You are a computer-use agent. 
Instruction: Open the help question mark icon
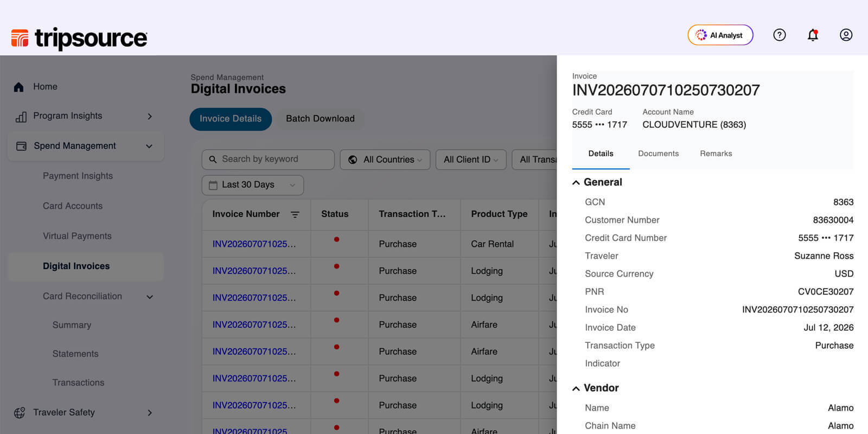pyautogui.click(x=779, y=35)
